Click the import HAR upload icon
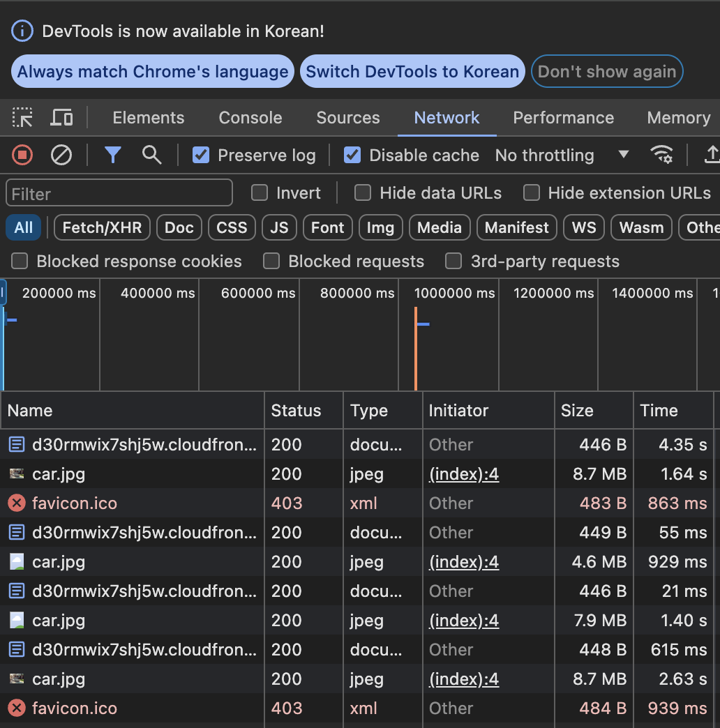 click(x=712, y=155)
